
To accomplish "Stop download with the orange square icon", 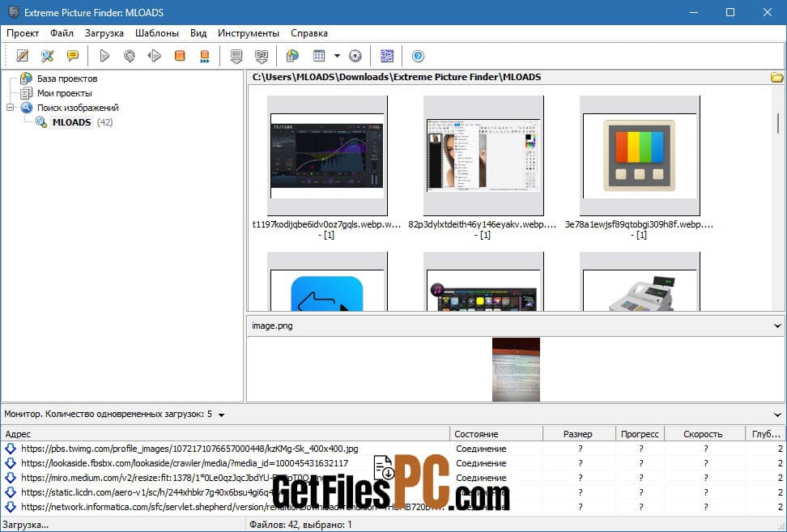I will 180,56.
